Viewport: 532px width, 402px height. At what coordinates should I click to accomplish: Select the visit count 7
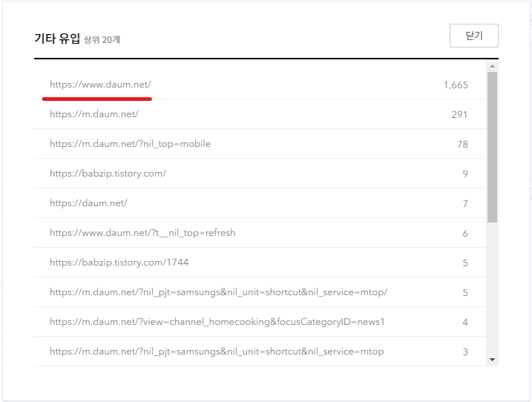[x=465, y=204]
